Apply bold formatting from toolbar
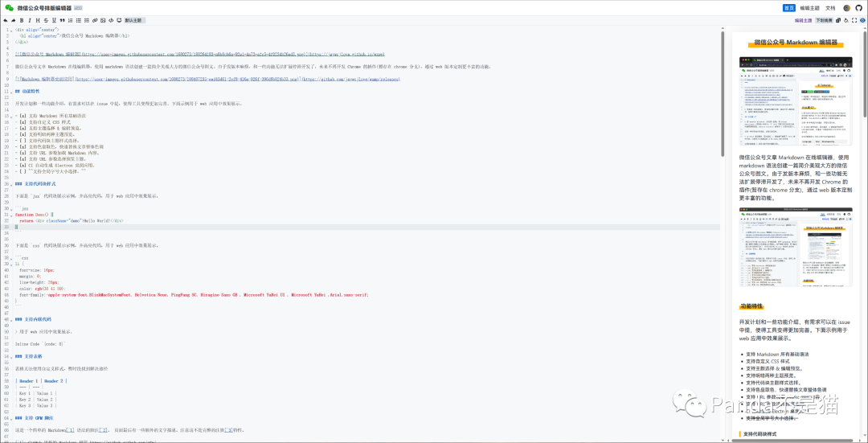Image resolution: width=868 pixels, height=443 pixels. (22, 20)
